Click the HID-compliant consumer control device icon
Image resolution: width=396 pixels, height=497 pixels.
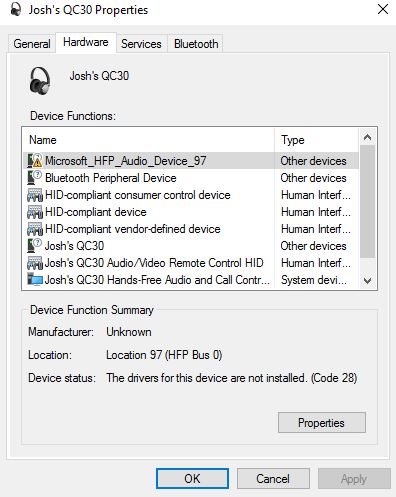(x=35, y=195)
